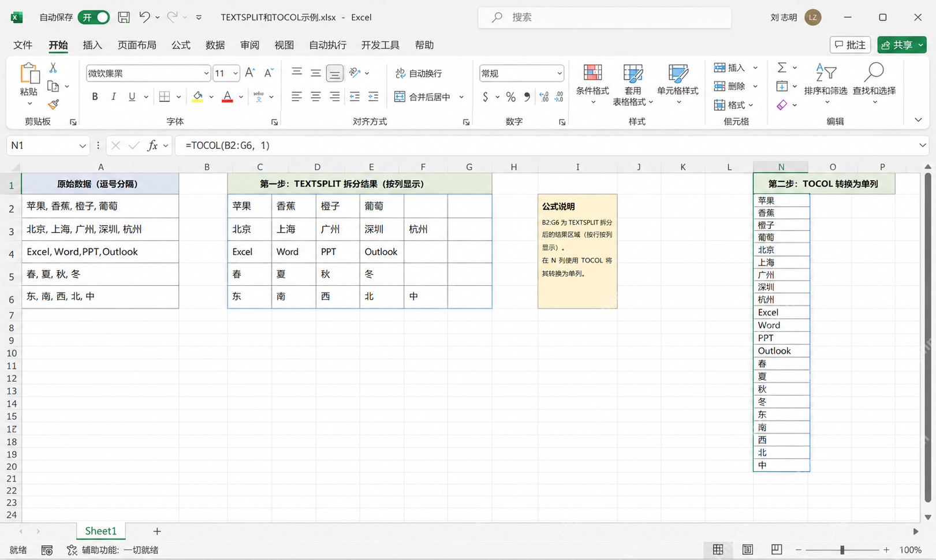Open the Developer (开发工具) tab
This screenshot has width=936, height=560.
point(380,45)
